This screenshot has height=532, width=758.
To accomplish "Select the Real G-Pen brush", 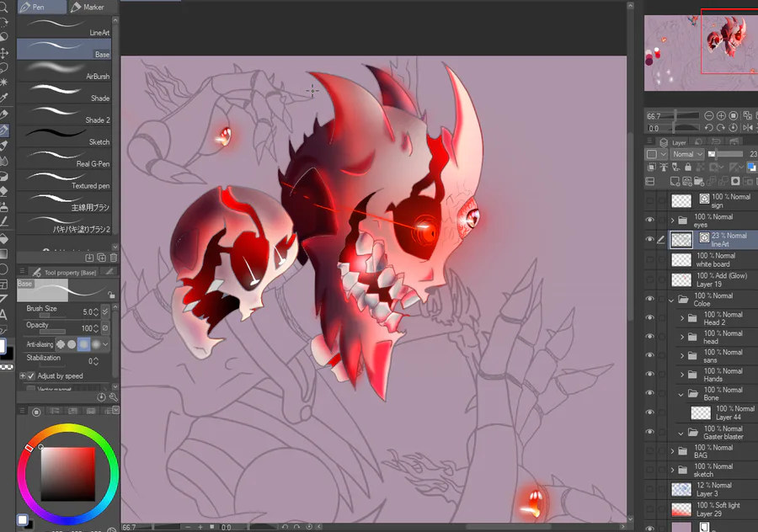I will [64, 158].
